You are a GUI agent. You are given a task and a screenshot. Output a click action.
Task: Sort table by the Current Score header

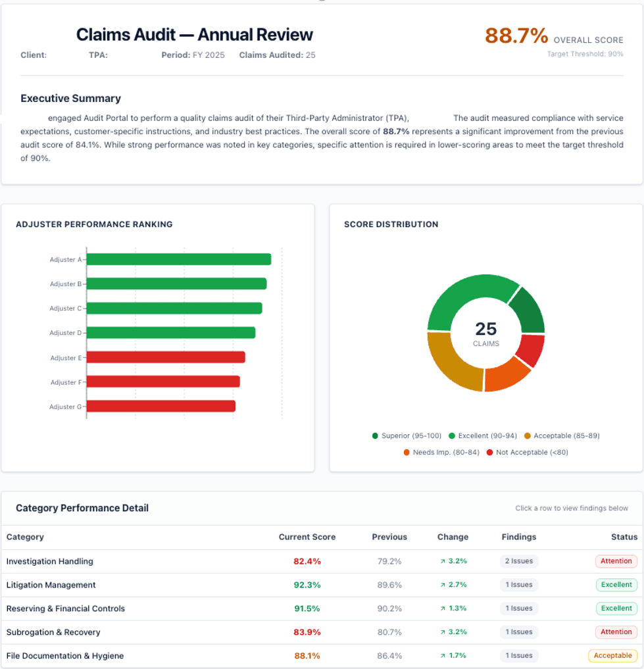(307, 537)
